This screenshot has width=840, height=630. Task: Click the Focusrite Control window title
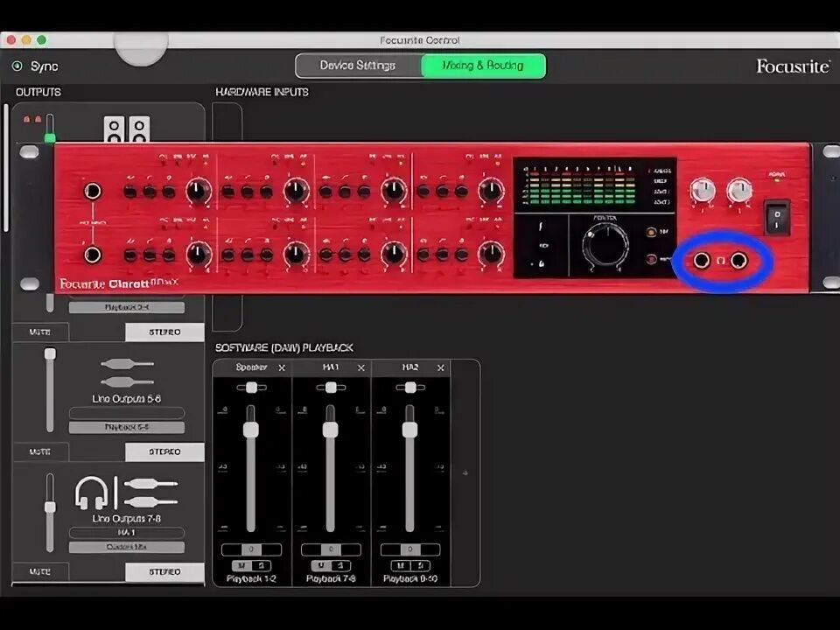420,40
